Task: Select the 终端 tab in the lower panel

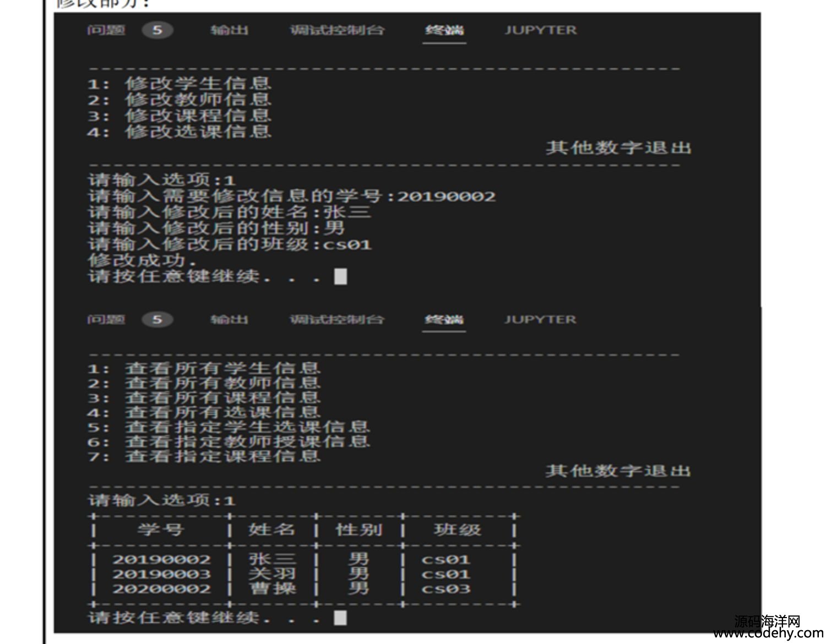Action: [x=444, y=319]
